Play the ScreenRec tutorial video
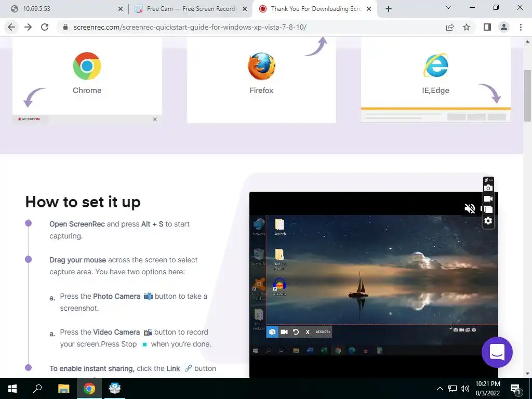Screen dimensions: 532x399 pyautogui.click(x=374, y=285)
